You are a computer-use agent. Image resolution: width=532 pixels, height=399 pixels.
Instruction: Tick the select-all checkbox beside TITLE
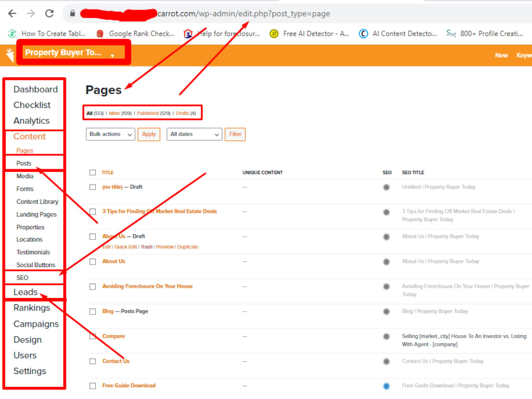point(93,172)
